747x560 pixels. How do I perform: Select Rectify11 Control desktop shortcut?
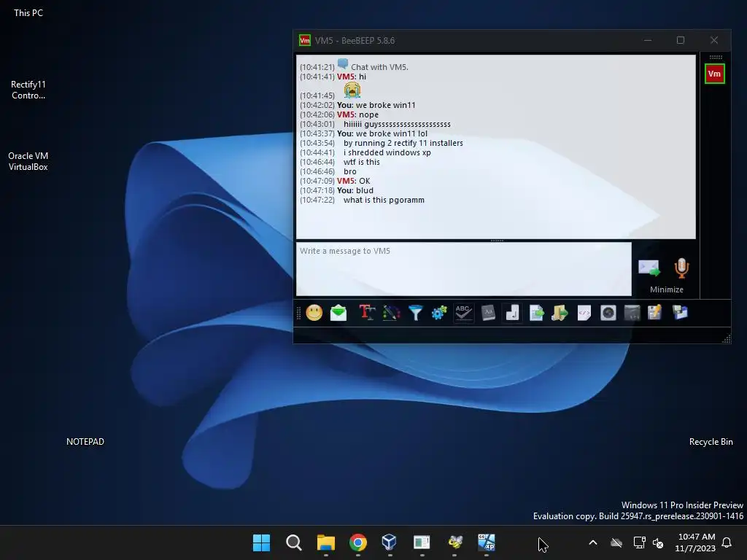coord(28,90)
